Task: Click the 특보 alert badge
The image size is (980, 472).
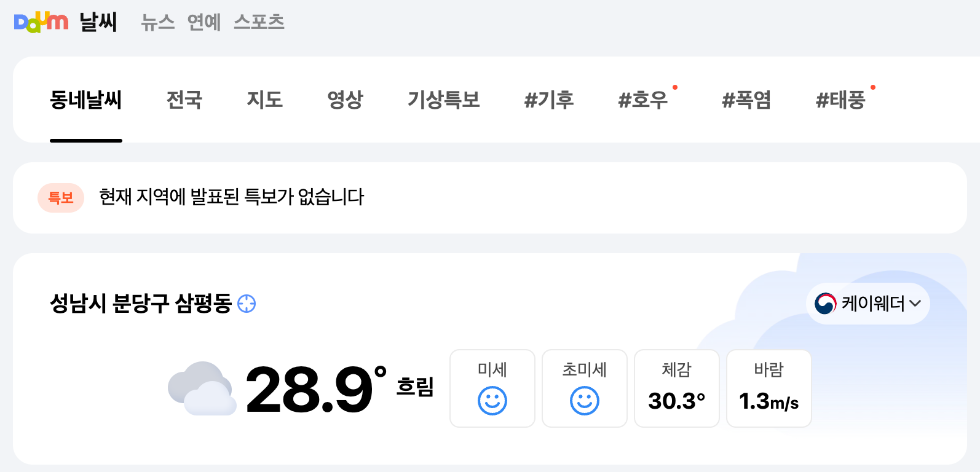Action: coord(61,198)
